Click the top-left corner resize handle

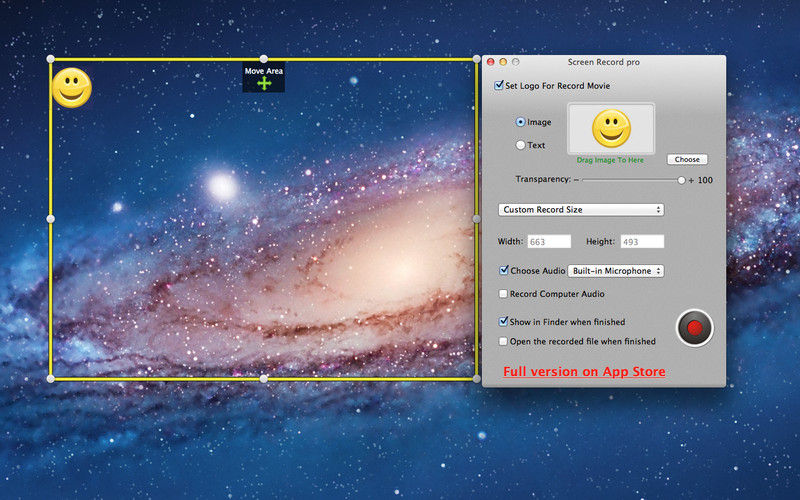tap(51, 59)
